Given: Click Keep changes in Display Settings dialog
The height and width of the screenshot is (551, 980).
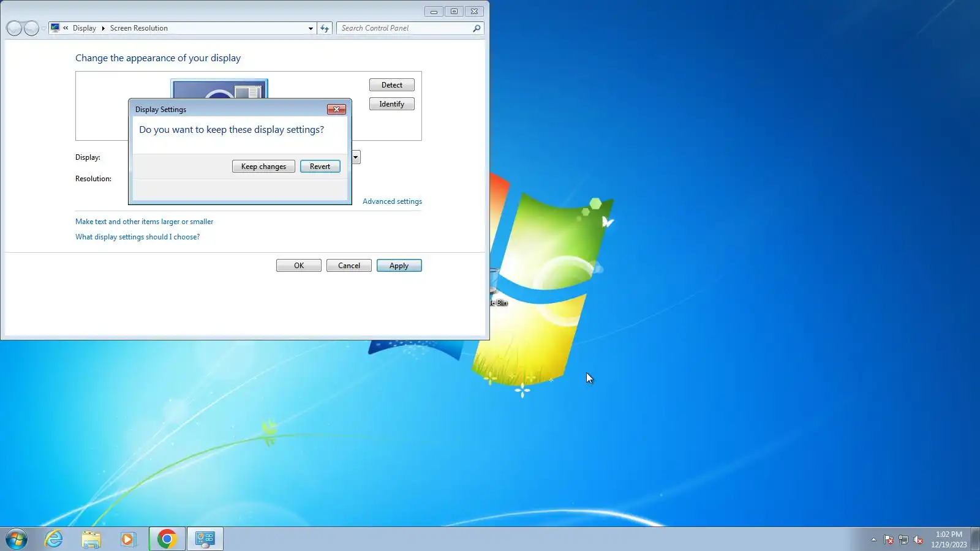Looking at the screenshot, I should [x=263, y=167].
